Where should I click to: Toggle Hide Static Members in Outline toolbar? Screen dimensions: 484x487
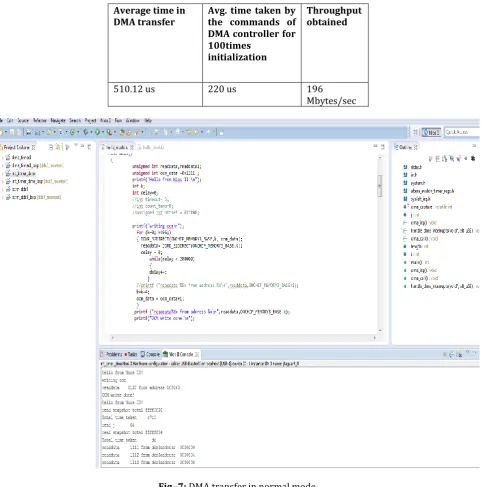coord(459,159)
